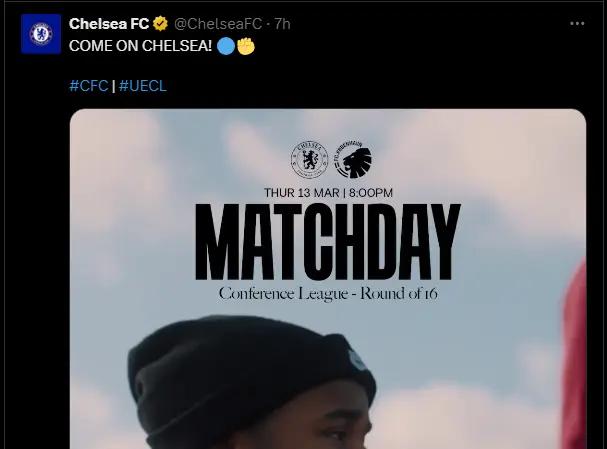Open the three-dot more options menu
The width and height of the screenshot is (607, 449).
pyautogui.click(x=577, y=24)
